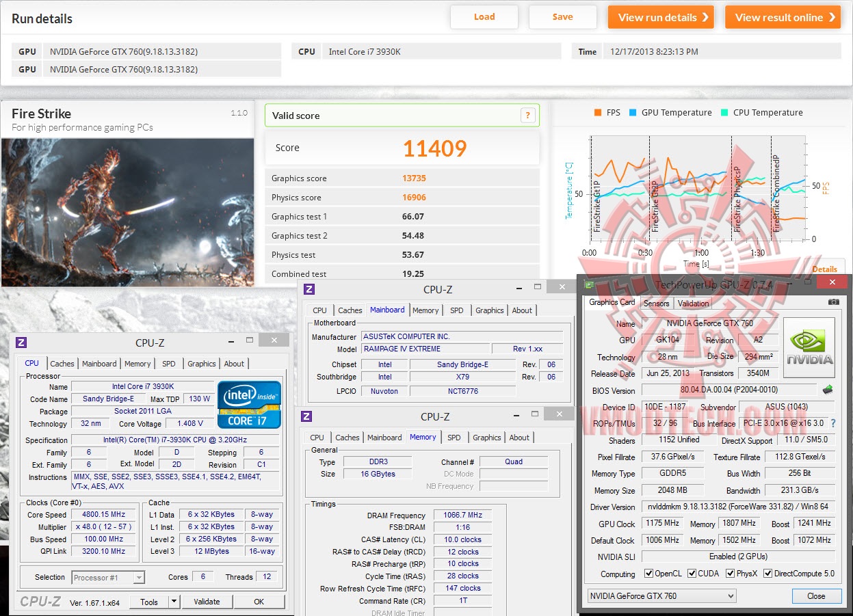Open the Processor #1 selection dropdown
This screenshot has width=853, height=616.
tap(108, 578)
